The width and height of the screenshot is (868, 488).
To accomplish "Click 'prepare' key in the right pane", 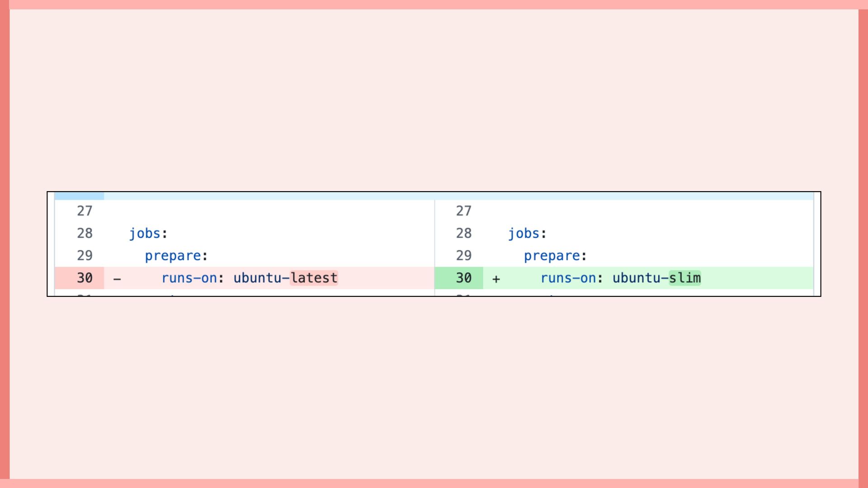I will click(x=552, y=256).
